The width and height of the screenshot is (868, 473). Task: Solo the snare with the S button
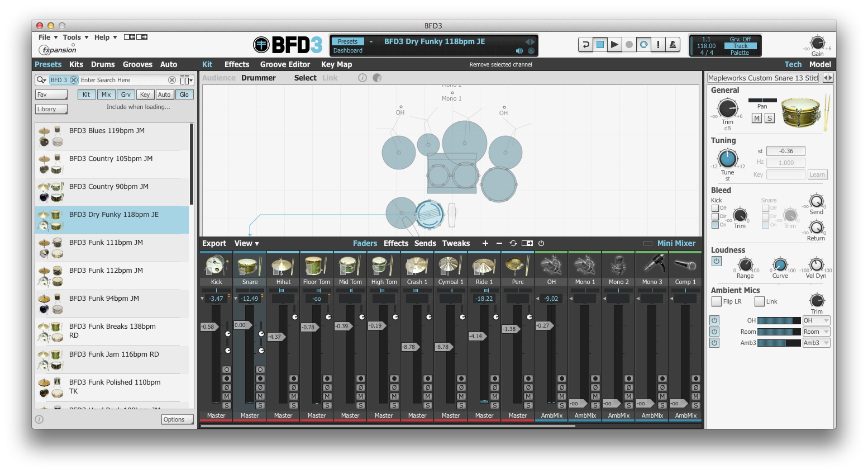[770, 118]
